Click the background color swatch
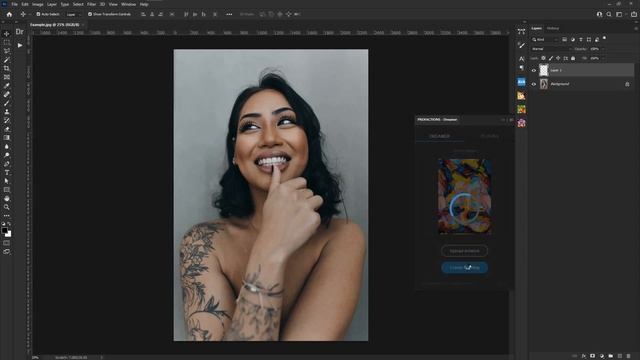This screenshot has width=640, height=360. click(x=9, y=235)
